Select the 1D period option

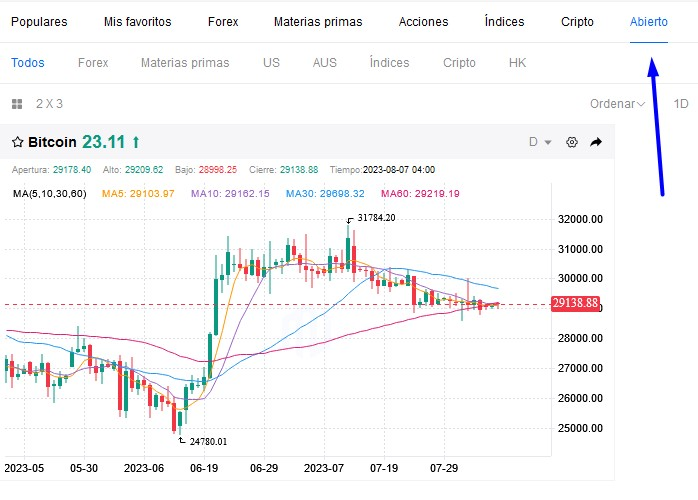681,103
